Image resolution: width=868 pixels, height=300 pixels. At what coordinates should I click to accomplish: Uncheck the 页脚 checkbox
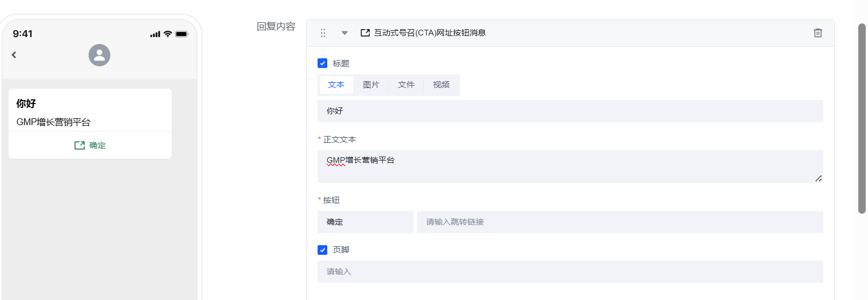(323, 250)
